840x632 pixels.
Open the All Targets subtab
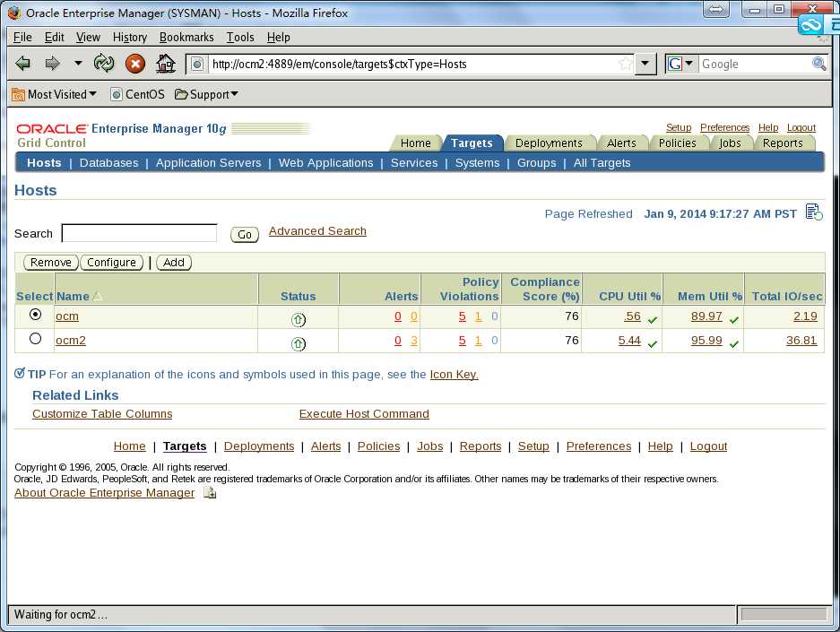602,163
